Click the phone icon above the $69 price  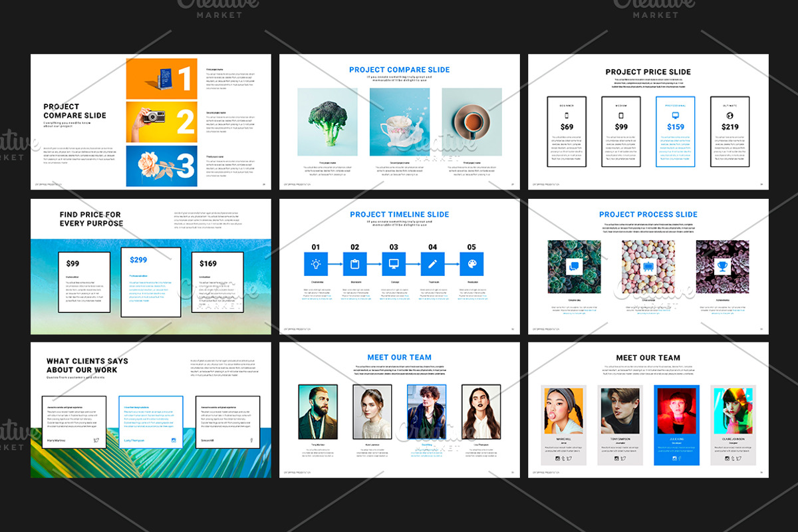(x=567, y=114)
